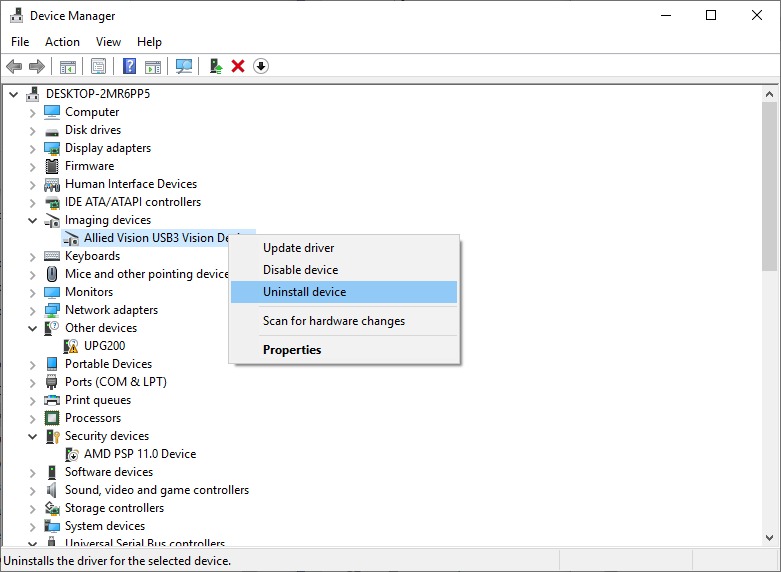
Task: Open the Action menu
Action: point(62,42)
